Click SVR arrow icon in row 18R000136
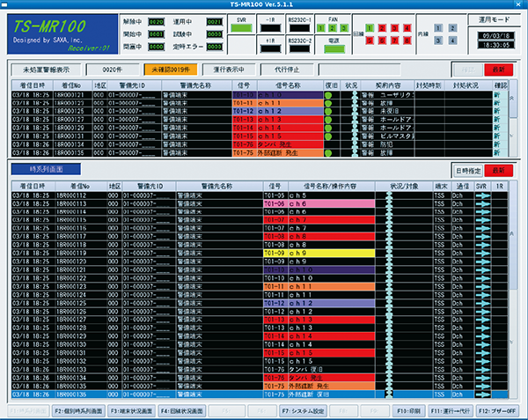Image resolution: width=528 pixels, height=420 pixels. tap(482, 394)
